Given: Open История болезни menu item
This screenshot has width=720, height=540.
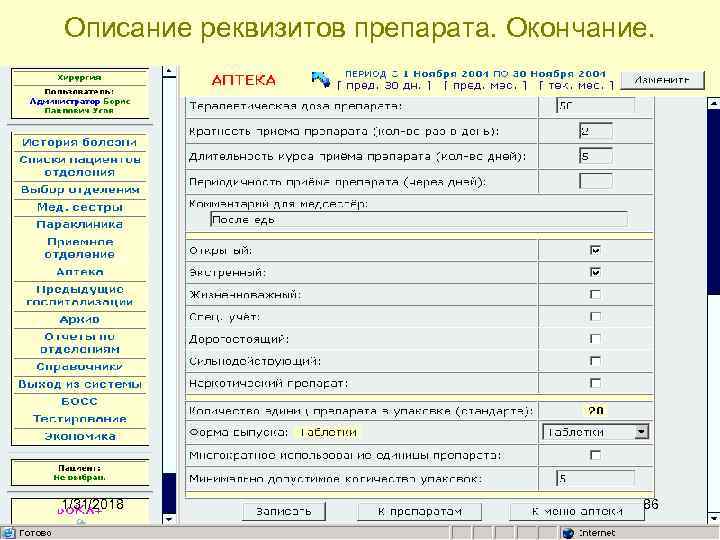Looking at the screenshot, I should [79, 142].
